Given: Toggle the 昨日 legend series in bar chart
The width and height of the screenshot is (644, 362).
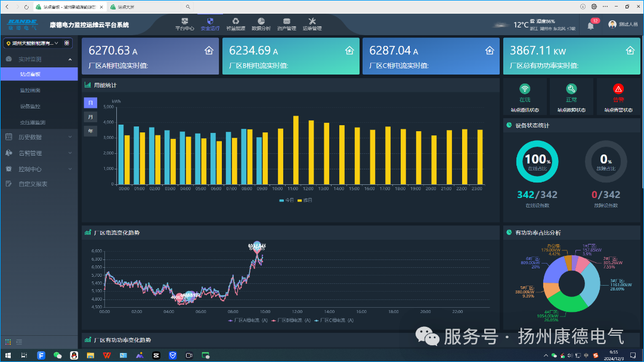Looking at the screenshot, I should tap(305, 200).
